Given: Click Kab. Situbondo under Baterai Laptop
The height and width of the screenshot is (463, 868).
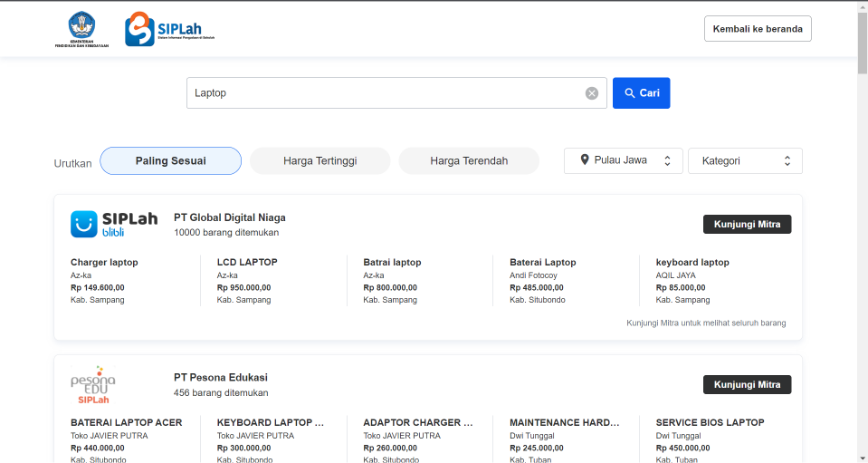Looking at the screenshot, I should tap(538, 300).
